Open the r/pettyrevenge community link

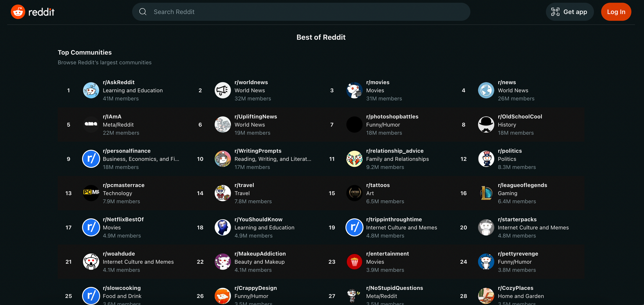518,254
